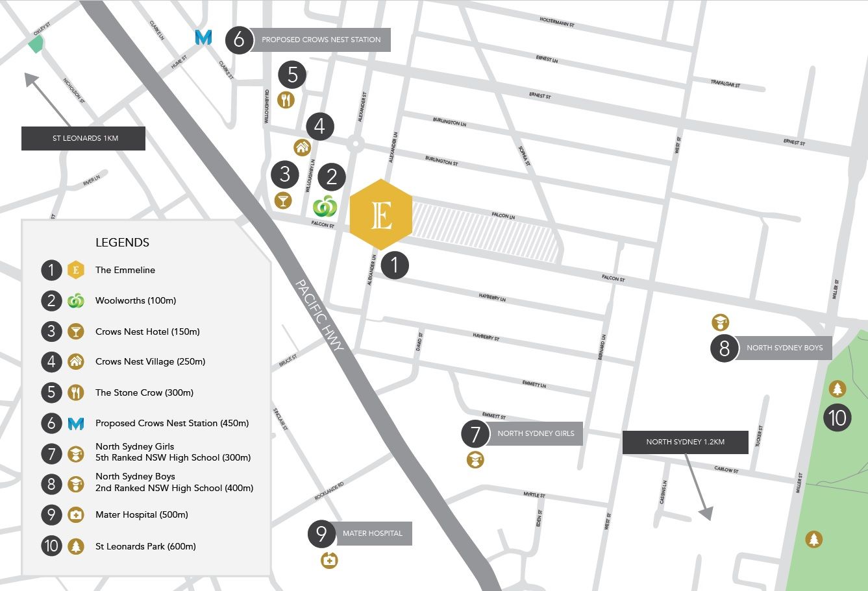This screenshot has height=591, width=868.
Task: Click the Woolworths logo on the map
Action: click(325, 206)
